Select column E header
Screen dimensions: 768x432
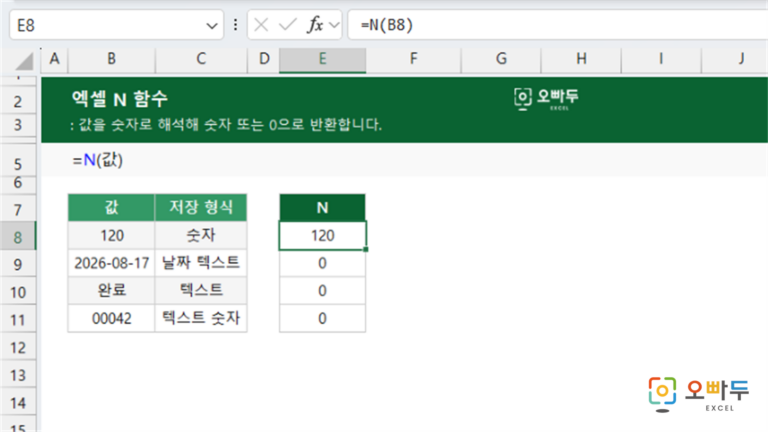(x=322, y=59)
